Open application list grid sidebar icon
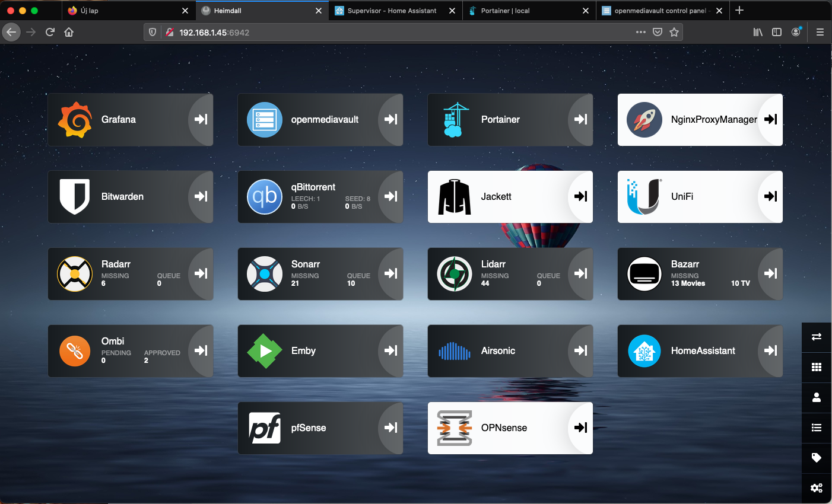Viewport: 832px width, 504px height. point(817,367)
